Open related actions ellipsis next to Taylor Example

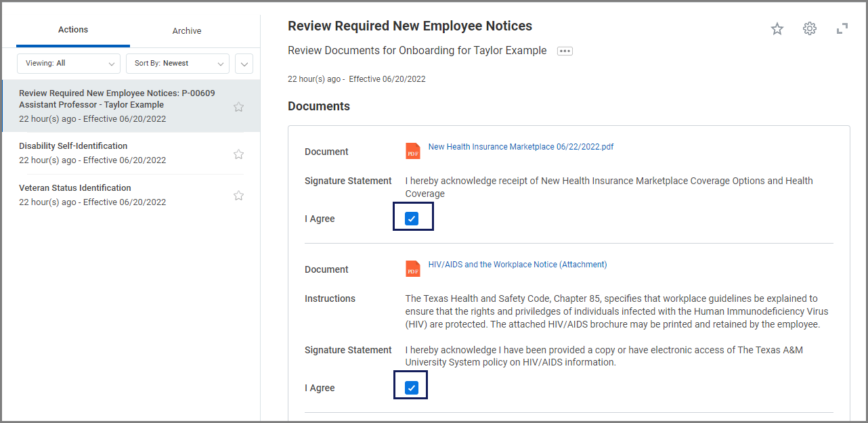point(565,51)
